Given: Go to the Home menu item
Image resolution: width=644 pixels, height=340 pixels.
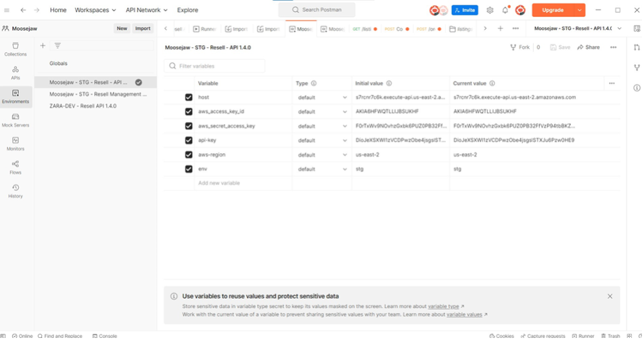Looking at the screenshot, I should tap(58, 10).
